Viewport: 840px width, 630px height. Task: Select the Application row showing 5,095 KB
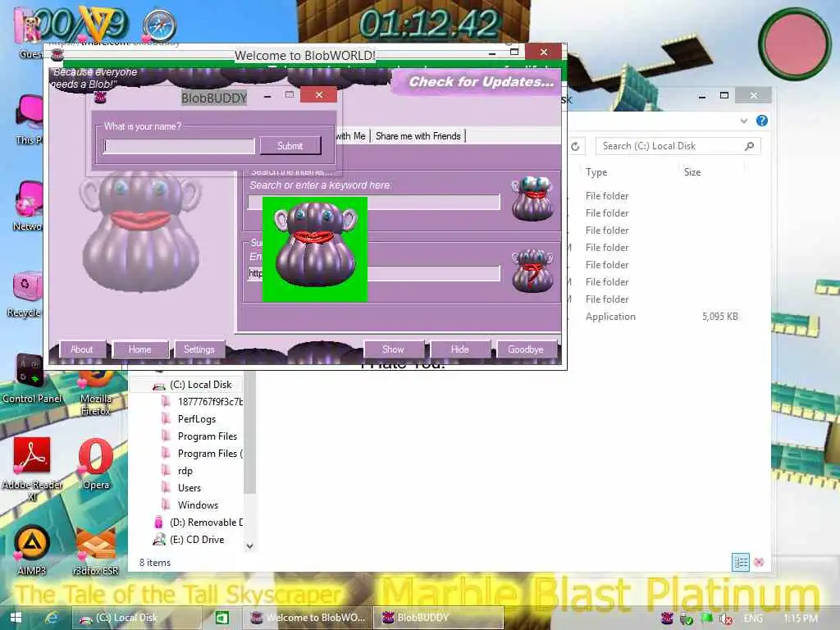point(662,317)
